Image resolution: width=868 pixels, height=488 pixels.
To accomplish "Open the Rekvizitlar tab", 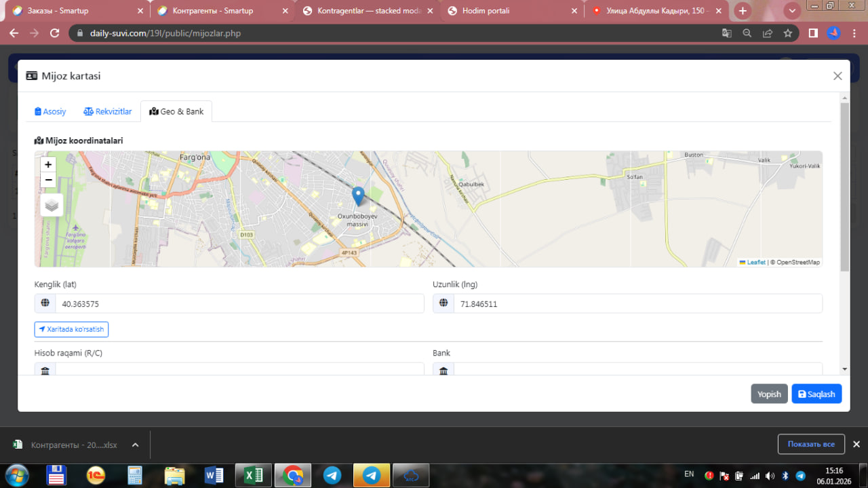I will tap(107, 111).
